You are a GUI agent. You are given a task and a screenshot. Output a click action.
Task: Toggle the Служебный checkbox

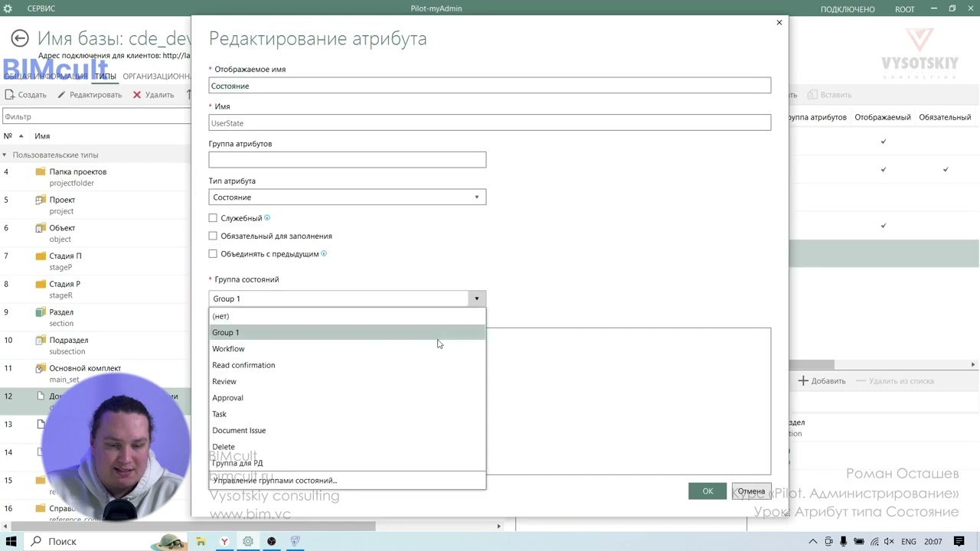[x=213, y=218]
